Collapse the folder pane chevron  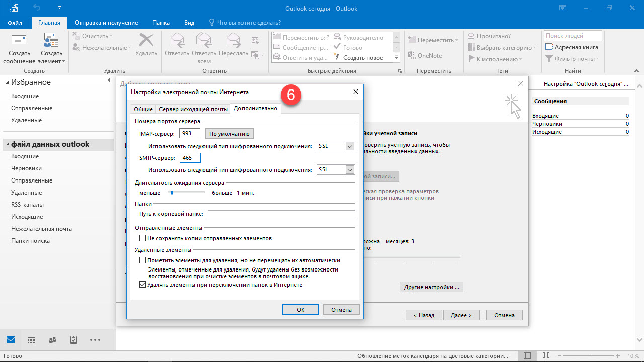(x=109, y=80)
